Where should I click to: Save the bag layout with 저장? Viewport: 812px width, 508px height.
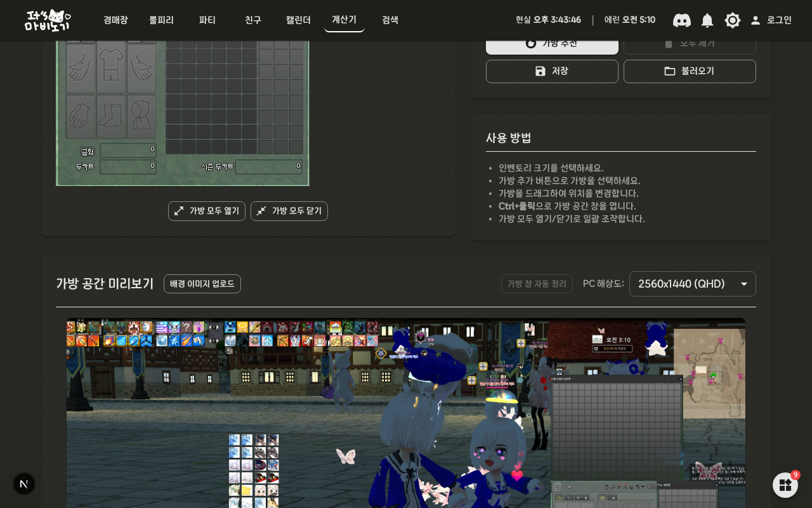tap(552, 71)
